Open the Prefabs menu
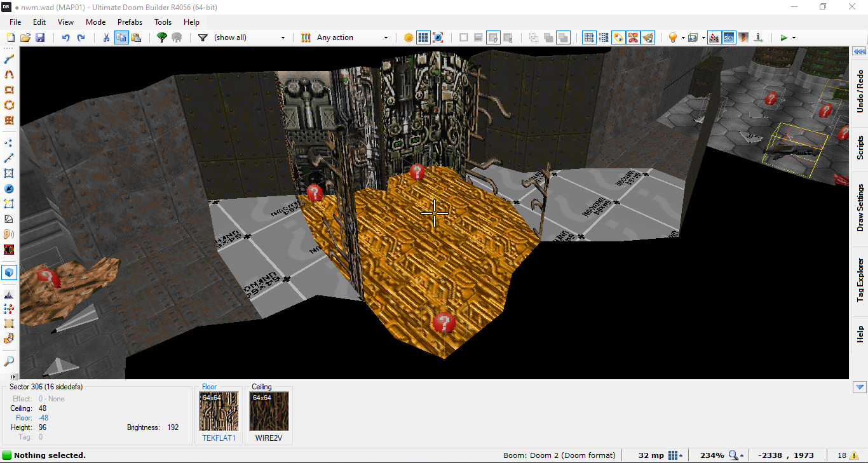The height and width of the screenshot is (463, 868). 130,22
